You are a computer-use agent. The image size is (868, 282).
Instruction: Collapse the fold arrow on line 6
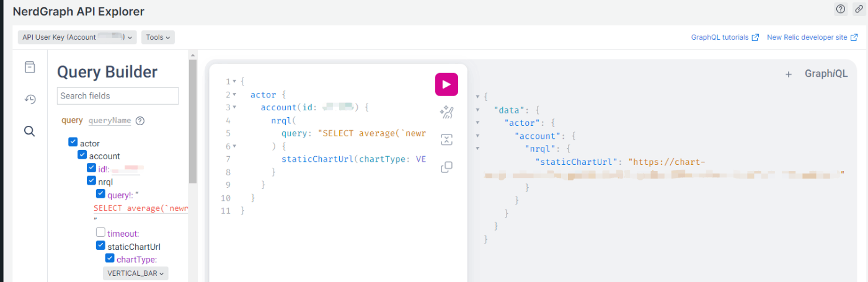(234, 146)
